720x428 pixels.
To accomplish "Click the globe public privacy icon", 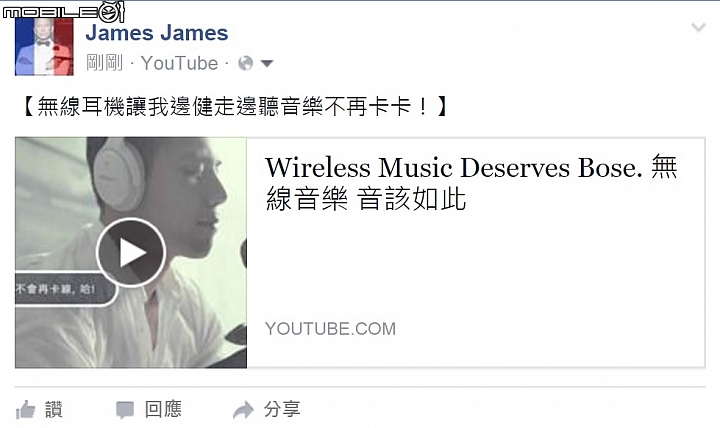I will pyautogui.click(x=246, y=63).
